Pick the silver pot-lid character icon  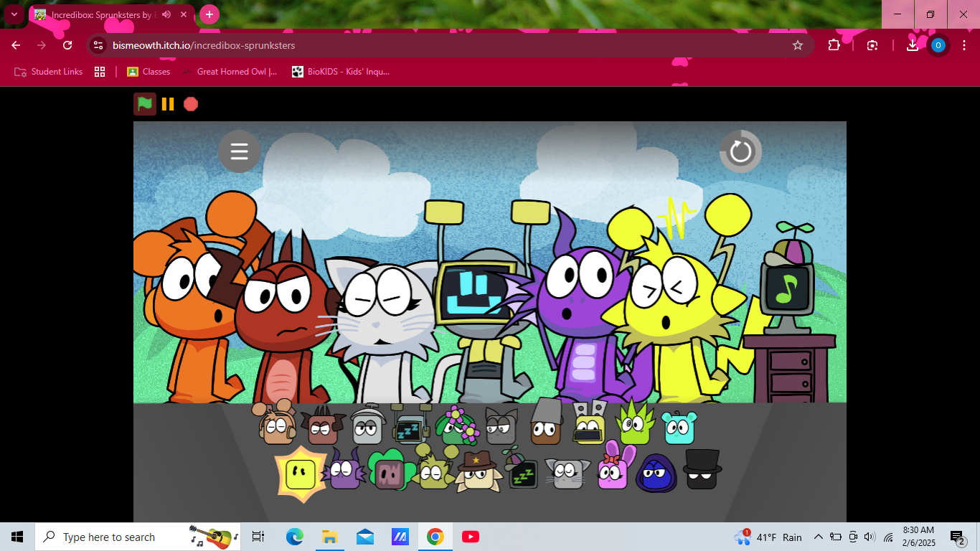coord(367,426)
